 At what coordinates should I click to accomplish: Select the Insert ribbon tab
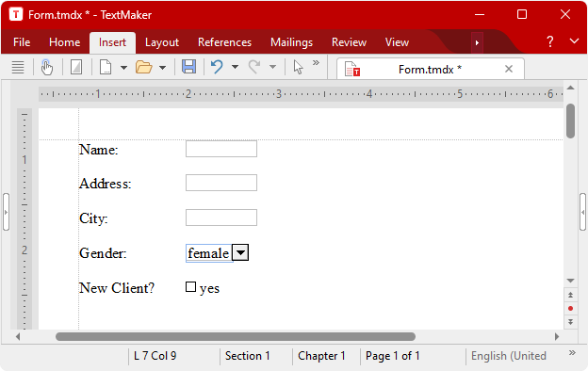tap(112, 42)
